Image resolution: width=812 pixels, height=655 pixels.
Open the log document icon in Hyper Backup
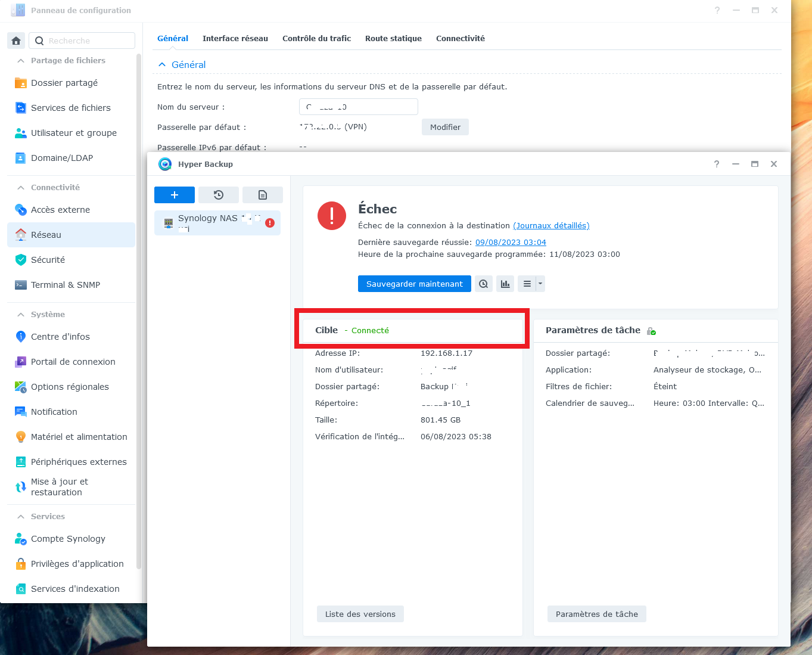(263, 195)
